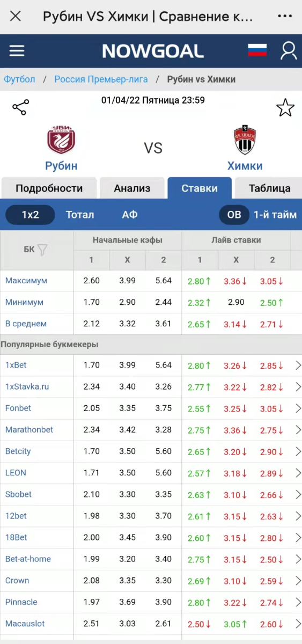Open the three-dot browser options

pos(285,16)
